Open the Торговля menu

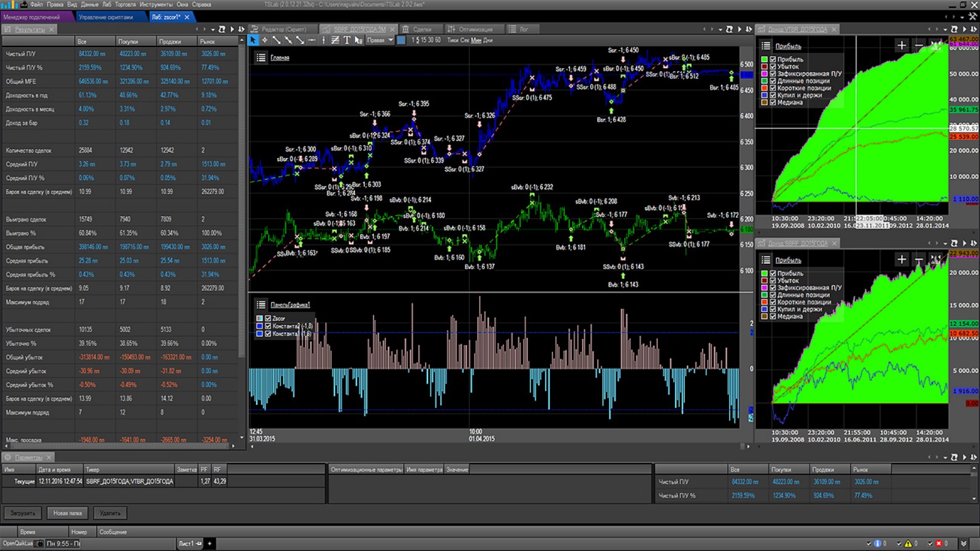point(125,4)
